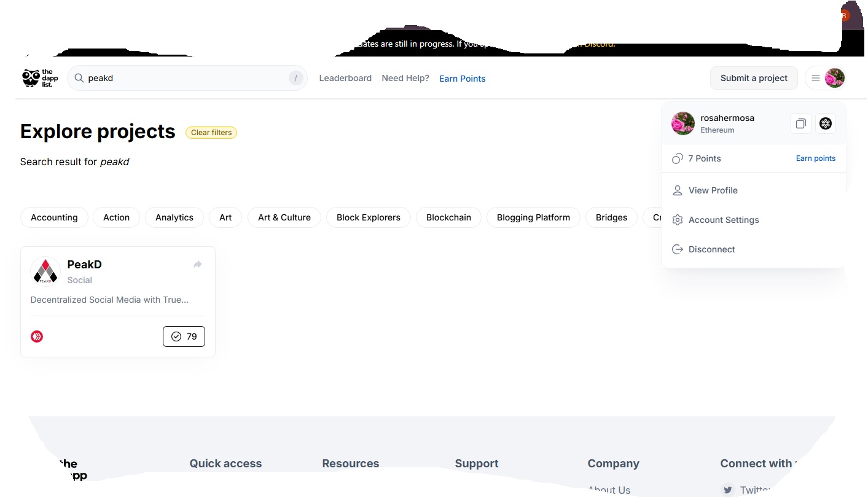Copy wallet address icon
Image resolution: width=868 pixels, height=498 pixels.
(x=801, y=123)
